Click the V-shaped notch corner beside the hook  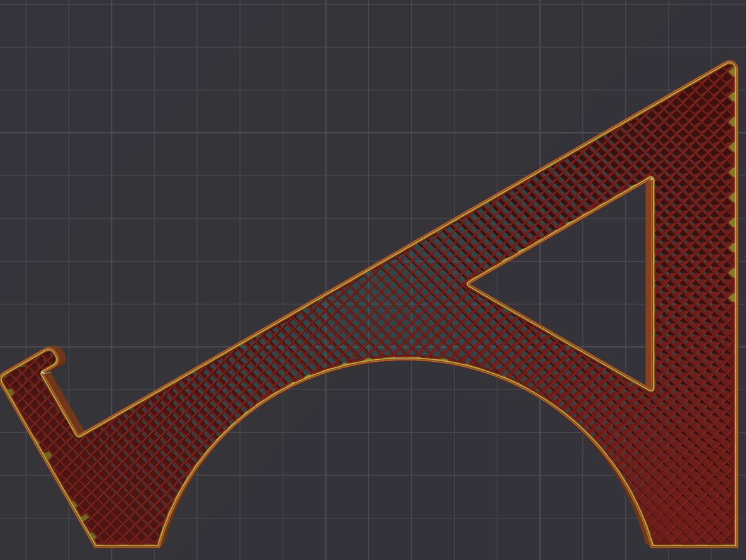click(80, 434)
